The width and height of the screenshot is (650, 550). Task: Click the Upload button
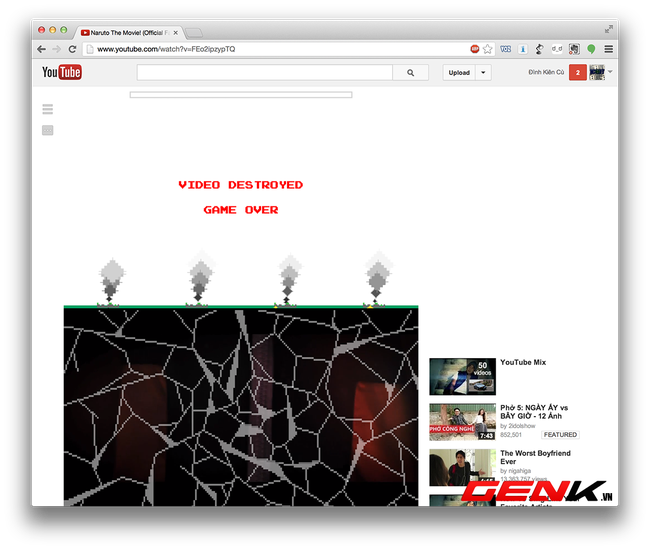pos(459,73)
